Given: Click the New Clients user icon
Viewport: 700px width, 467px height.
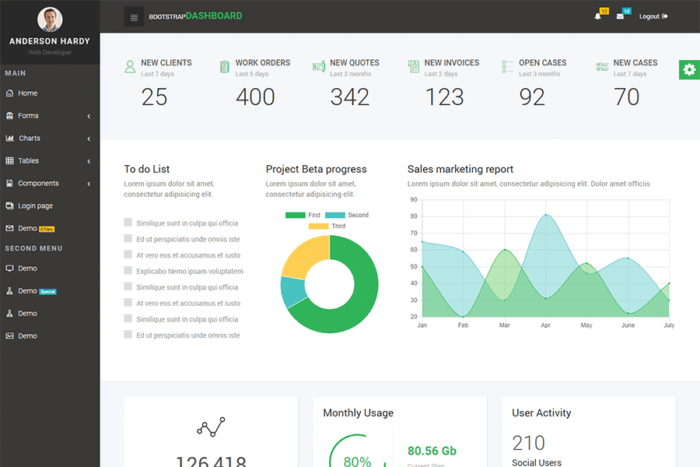Looking at the screenshot, I should (x=130, y=67).
